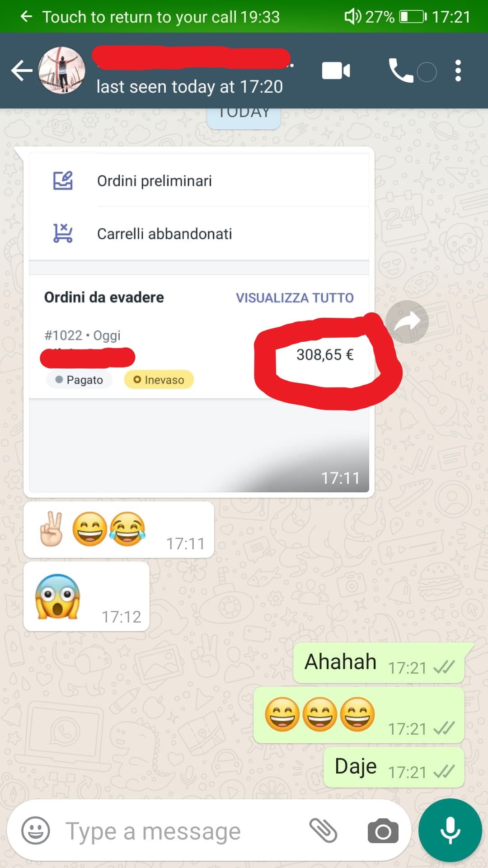
Task: Open the contact's profile picture
Action: [62, 70]
